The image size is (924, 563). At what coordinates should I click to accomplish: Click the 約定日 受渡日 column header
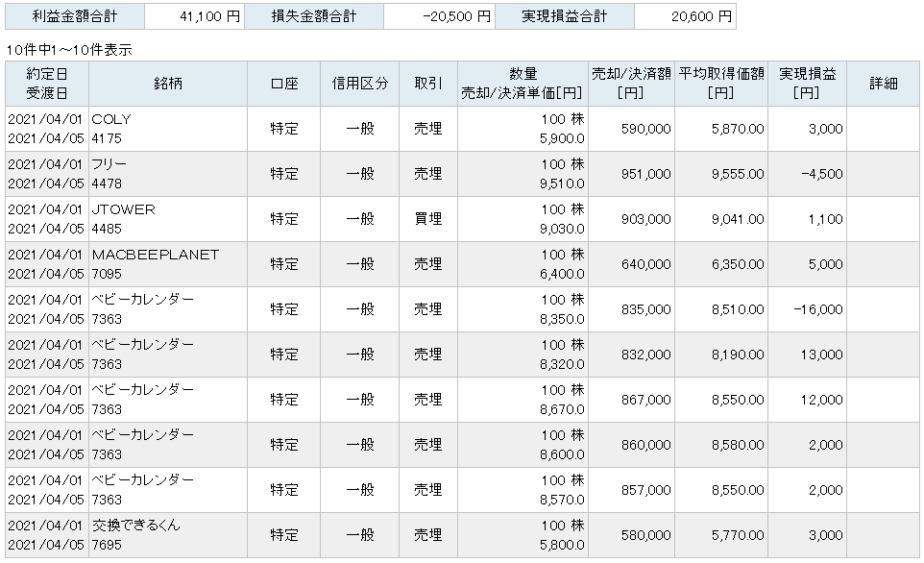click(47, 84)
